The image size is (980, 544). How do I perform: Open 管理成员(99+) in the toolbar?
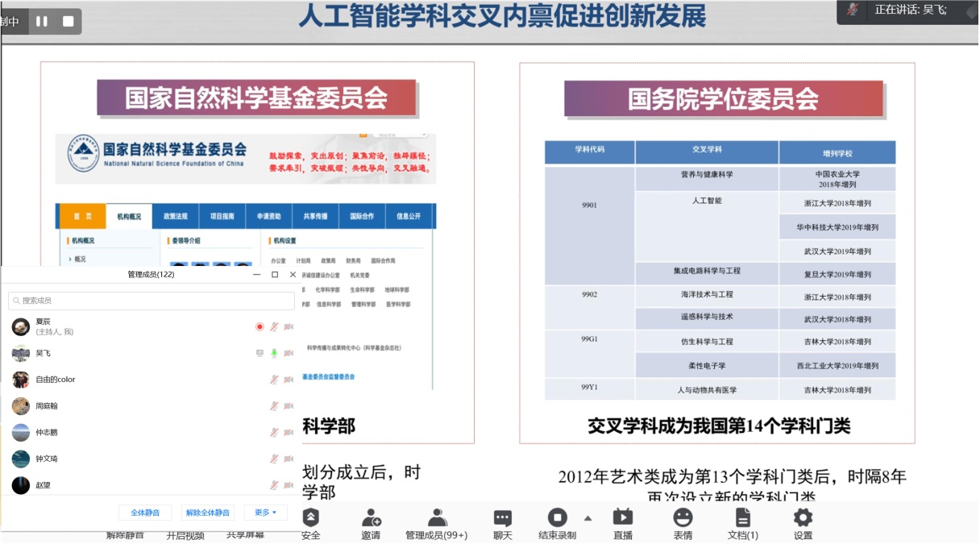(x=436, y=517)
